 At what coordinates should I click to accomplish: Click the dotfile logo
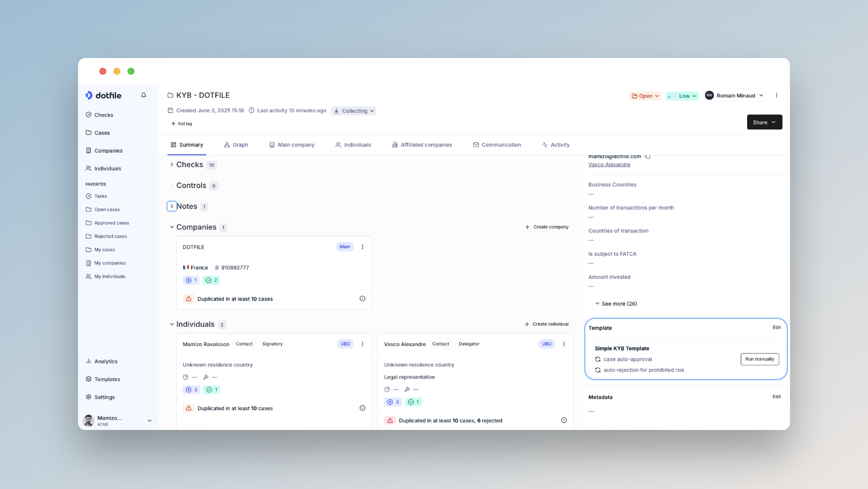pos(103,95)
